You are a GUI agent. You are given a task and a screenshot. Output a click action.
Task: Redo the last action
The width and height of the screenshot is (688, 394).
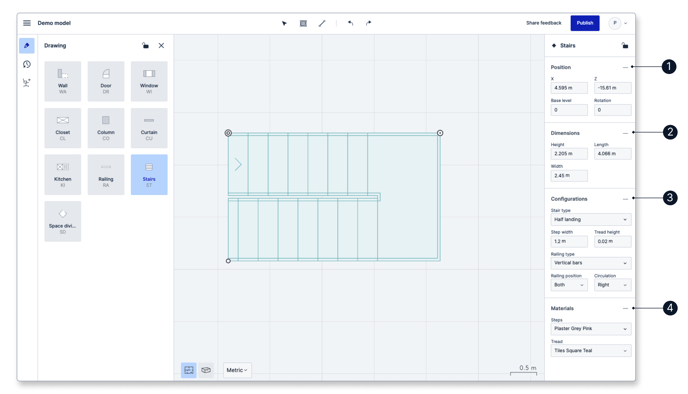tap(368, 23)
